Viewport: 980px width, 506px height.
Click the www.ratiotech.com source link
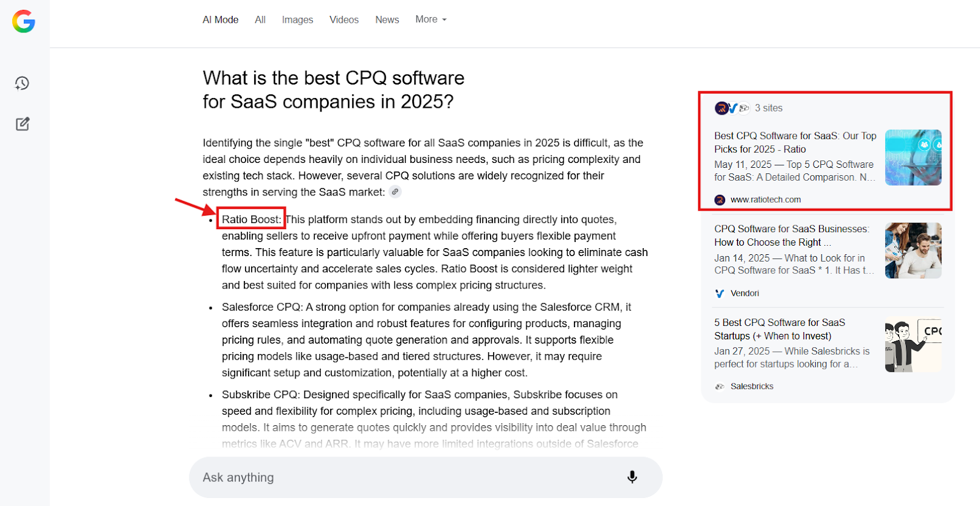(x=766, y=200)
